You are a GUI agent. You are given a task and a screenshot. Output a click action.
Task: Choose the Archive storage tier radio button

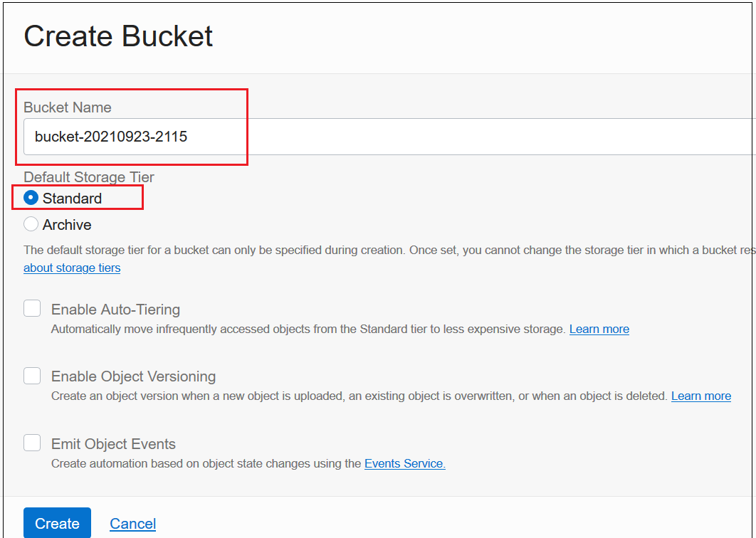(x=31, y=224)
